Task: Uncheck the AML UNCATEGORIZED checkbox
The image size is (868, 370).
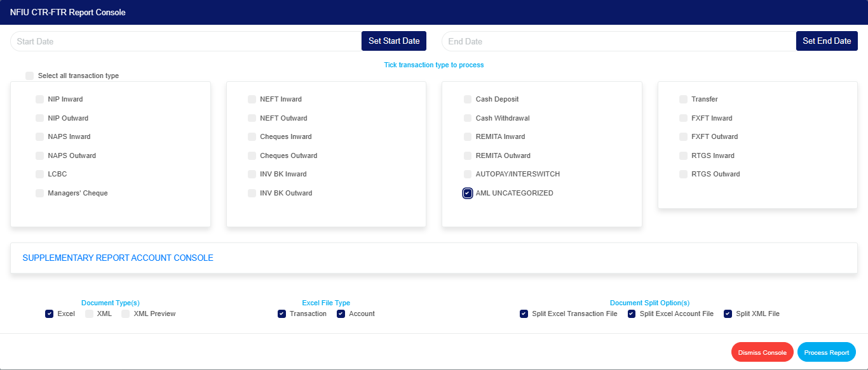Action: click(x=468, y=194)
